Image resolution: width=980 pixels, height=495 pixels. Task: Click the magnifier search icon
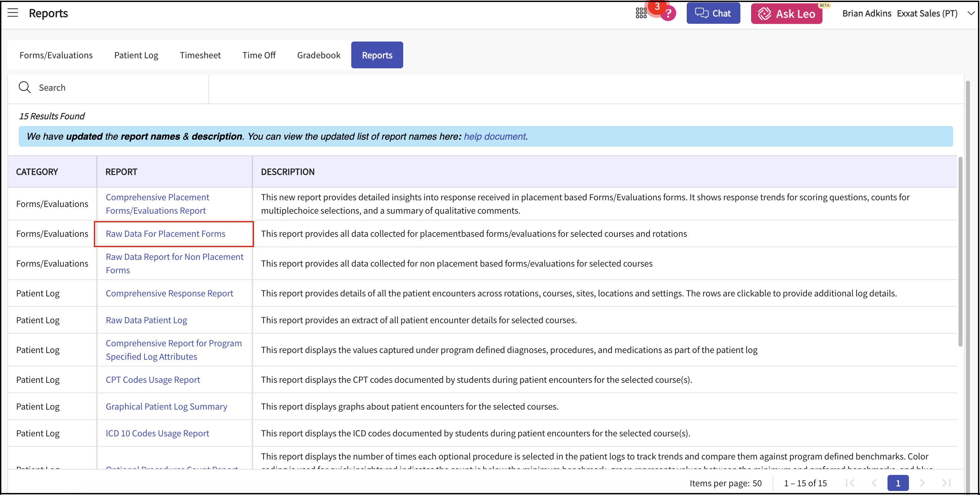[25, 87]
